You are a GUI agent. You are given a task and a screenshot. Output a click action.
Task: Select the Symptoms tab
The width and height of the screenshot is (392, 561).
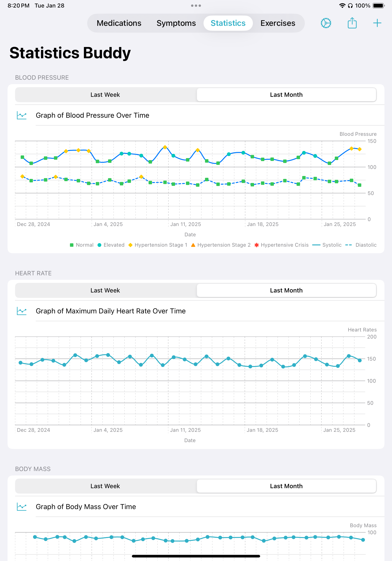pos(176,23)
